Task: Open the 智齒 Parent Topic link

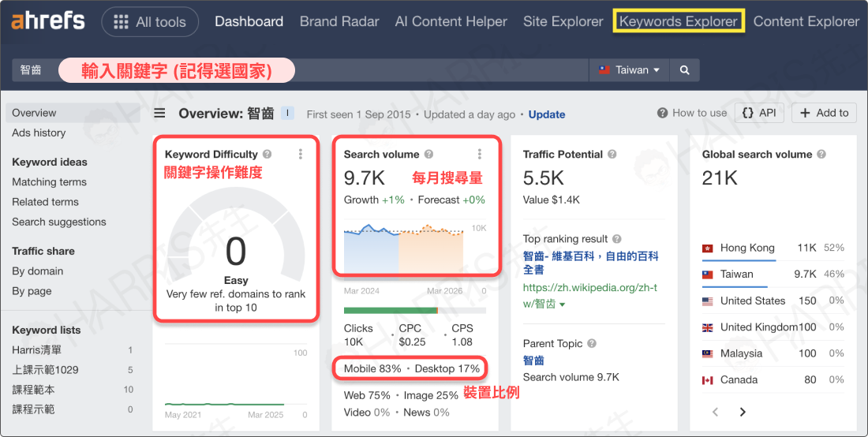Action: coord(533,360)
